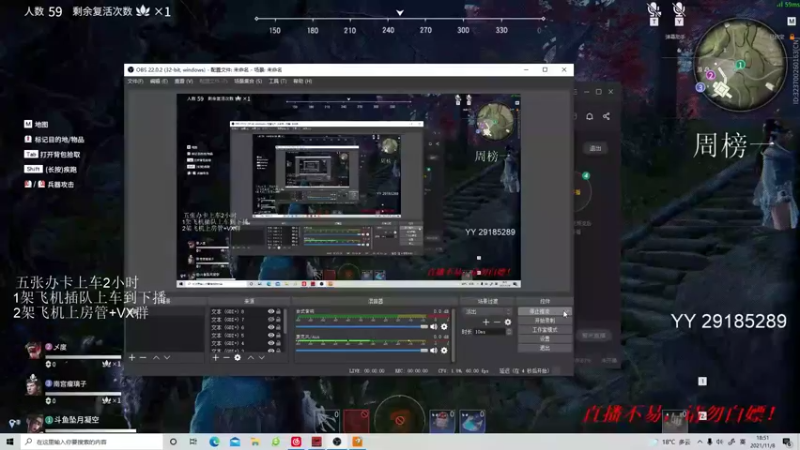Toggle visibility of source 文本 (GDI+) 4

[x=271, y=343]
